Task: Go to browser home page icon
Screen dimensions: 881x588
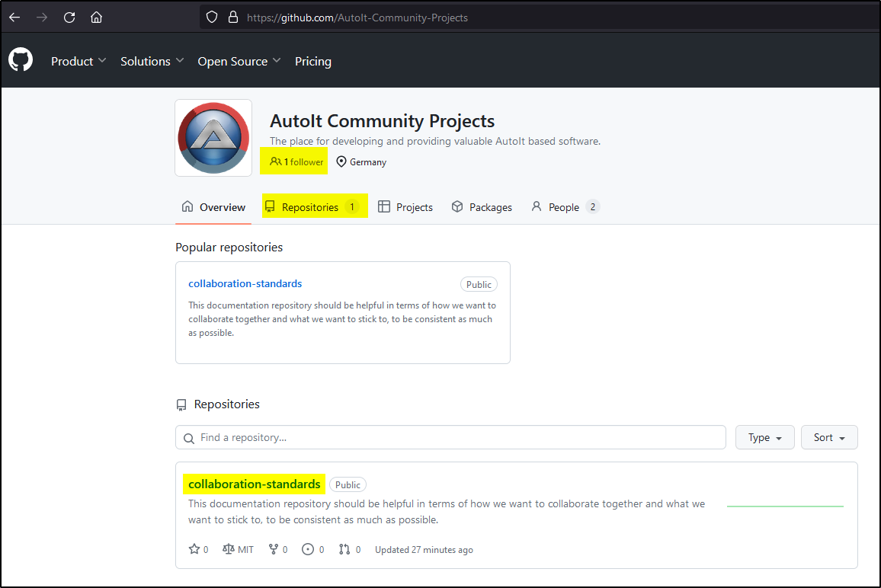Action: click(96, 18)
